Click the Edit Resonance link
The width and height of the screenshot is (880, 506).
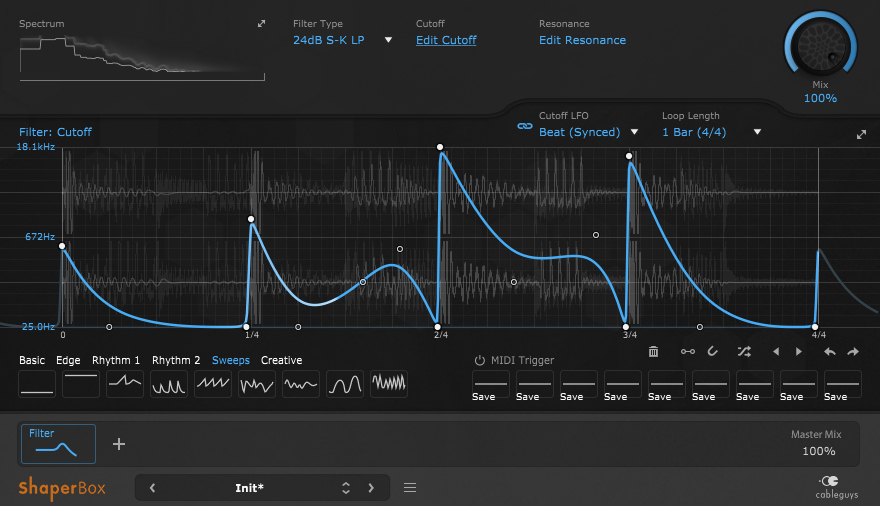point(582,40)
